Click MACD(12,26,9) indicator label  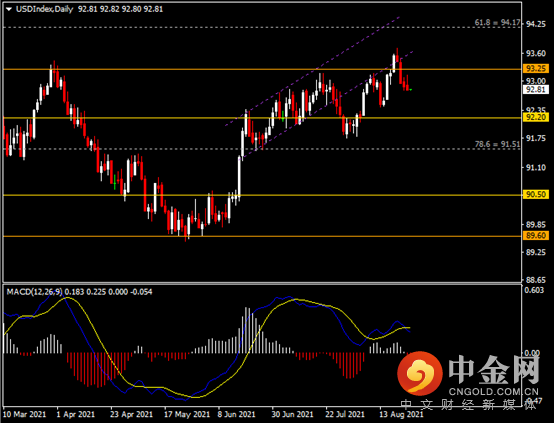tap(35, 292)
